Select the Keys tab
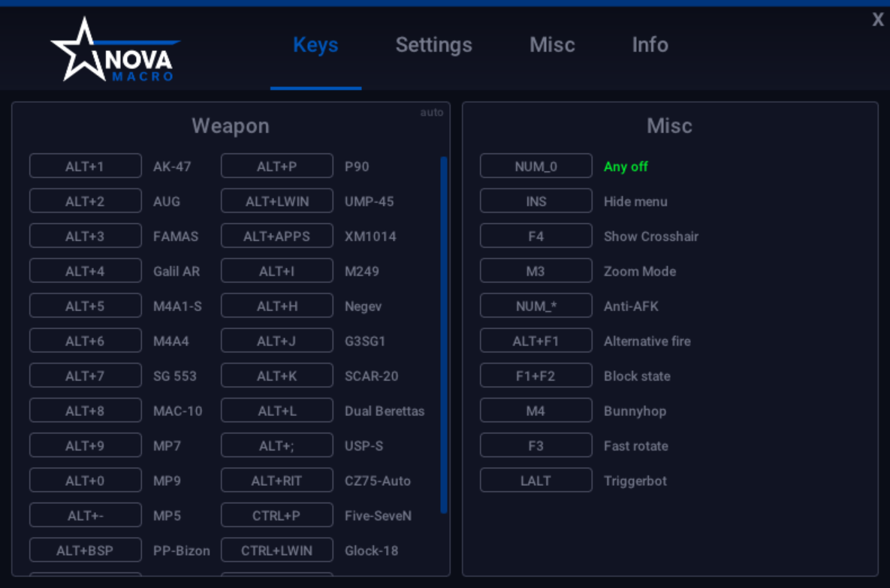 [315, 45]
